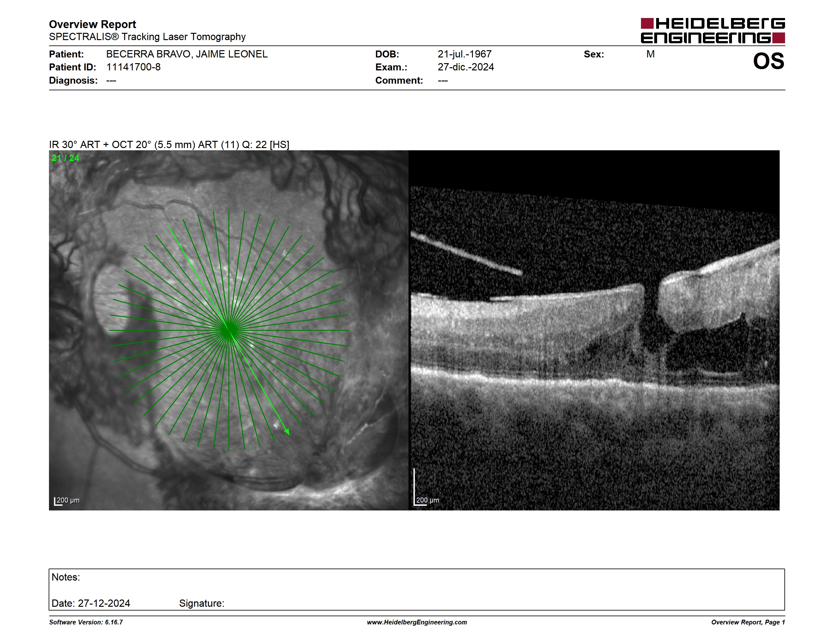Screen dimensions: 834x644
Task: Select the 'Date: 27-12-2024' text
Action: click(91, 603)
